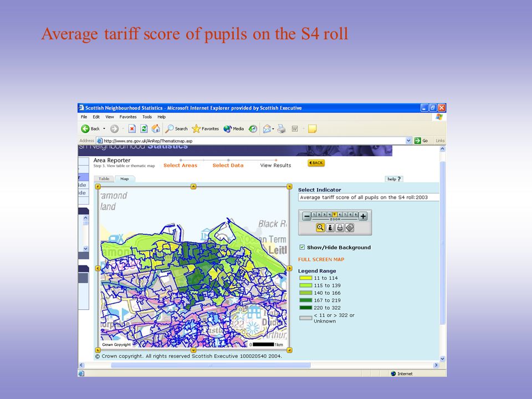Open the Mail button dropdown arrow
Image resolution: width=532 pixels, height=399 pixels.
(273, 129)
